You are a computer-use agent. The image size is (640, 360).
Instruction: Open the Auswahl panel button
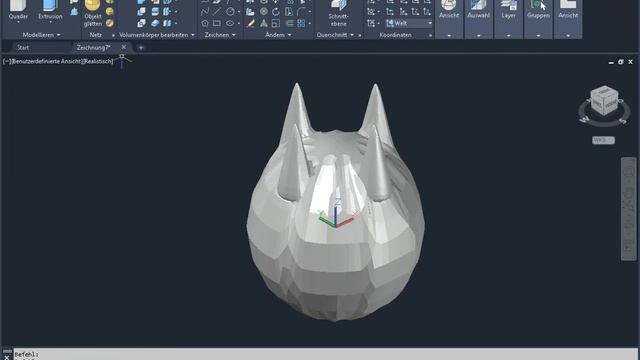[x=479, y=19]
